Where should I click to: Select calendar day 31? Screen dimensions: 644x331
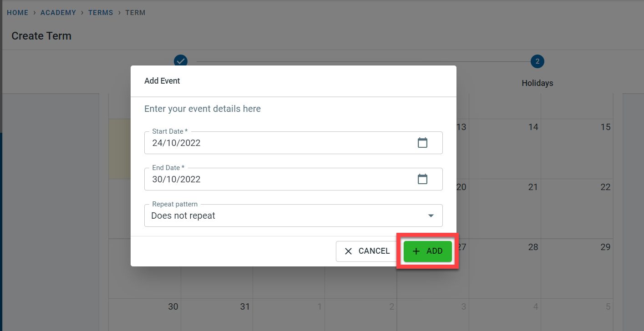point(245,307)
